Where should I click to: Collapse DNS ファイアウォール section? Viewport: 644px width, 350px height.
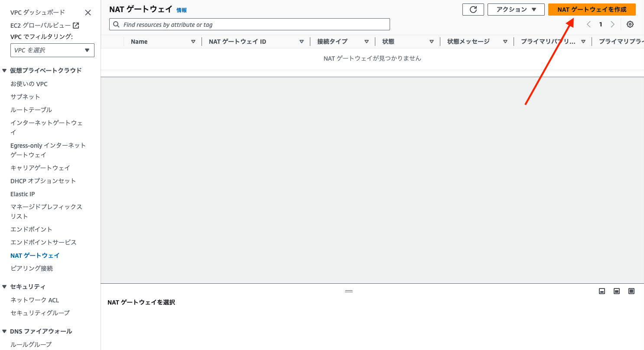[x=4, y=331]
